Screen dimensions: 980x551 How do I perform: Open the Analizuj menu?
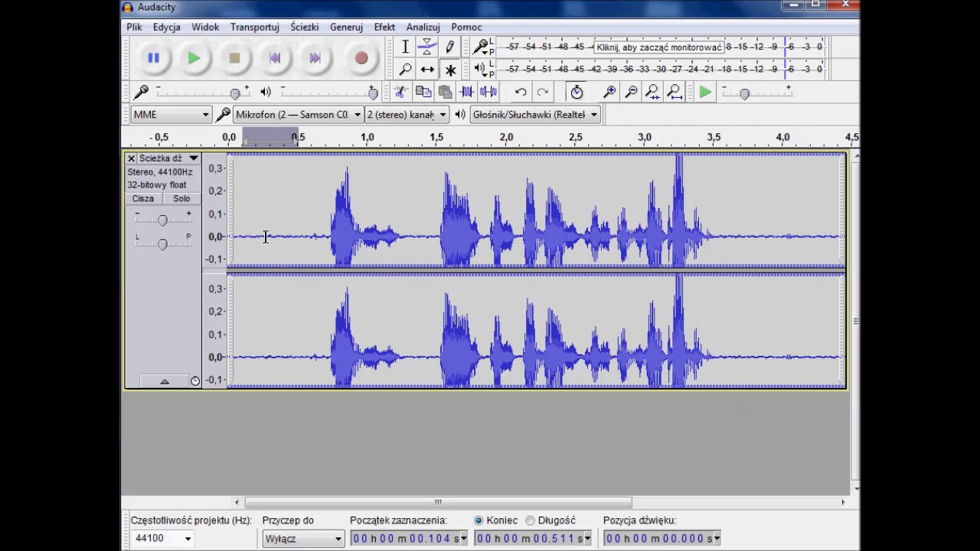(423, 27)
